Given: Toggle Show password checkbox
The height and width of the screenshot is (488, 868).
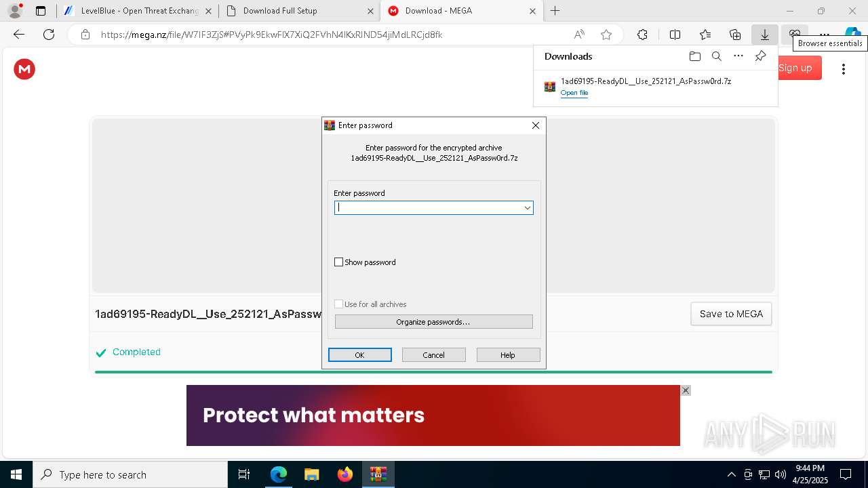Looking at the screenshot, I should click(339, 262).
